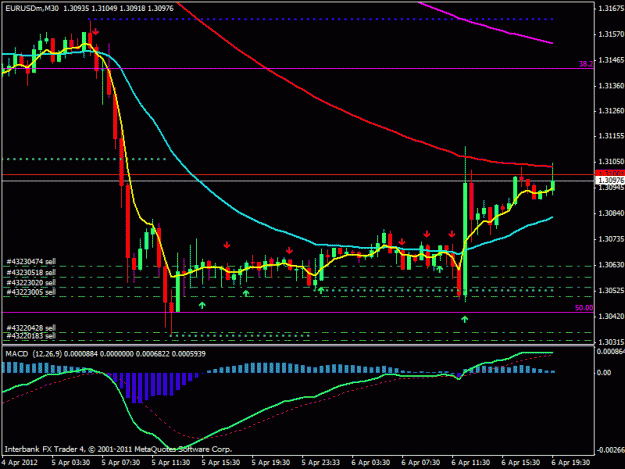Click price axis value 1.31360

(611, 86)
